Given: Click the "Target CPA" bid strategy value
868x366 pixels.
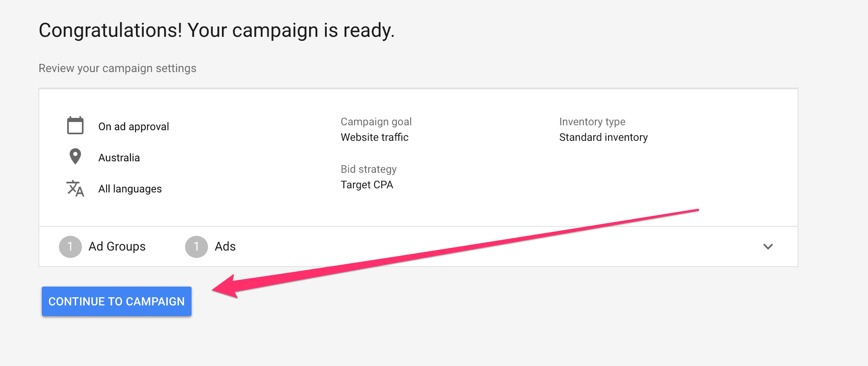Looking at the screenshot, I should 367,185.
